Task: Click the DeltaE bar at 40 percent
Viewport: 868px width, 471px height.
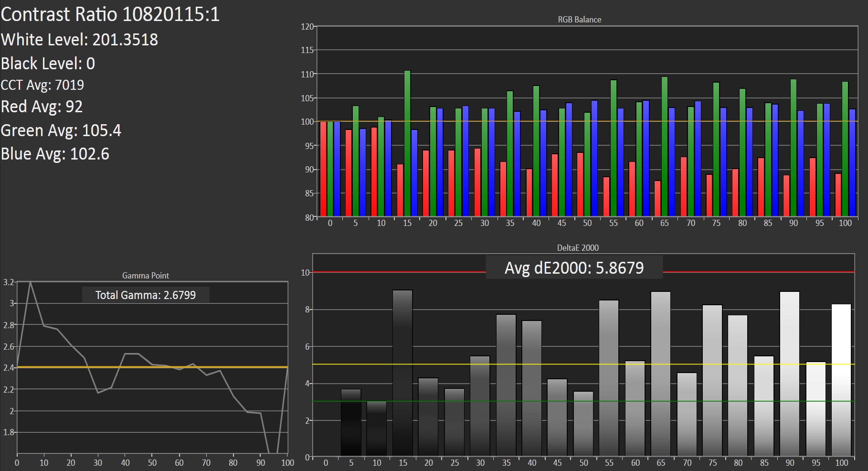Action: [532, 388]
